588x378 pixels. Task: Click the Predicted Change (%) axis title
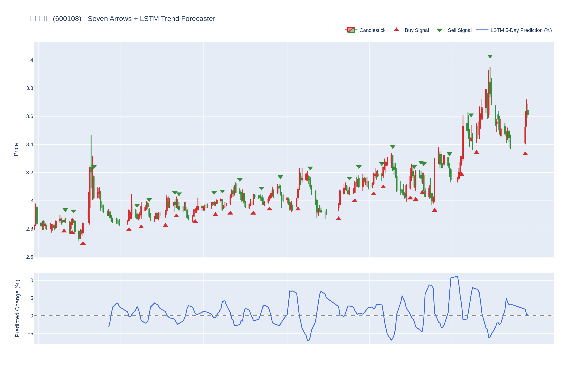click(x=17, y=308)
